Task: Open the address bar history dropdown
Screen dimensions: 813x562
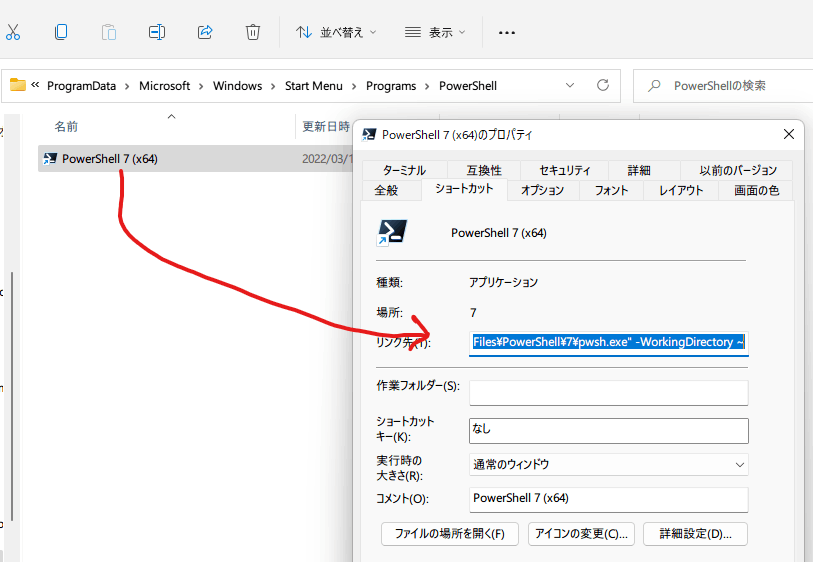Action: click(x=570, y=85)
